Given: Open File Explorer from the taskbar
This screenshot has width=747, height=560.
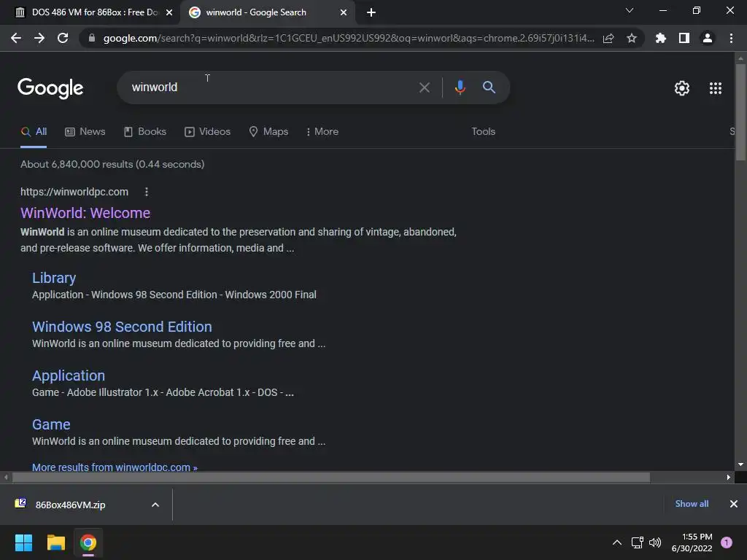Looking at the screenshot, I should [x=55, y=542].
